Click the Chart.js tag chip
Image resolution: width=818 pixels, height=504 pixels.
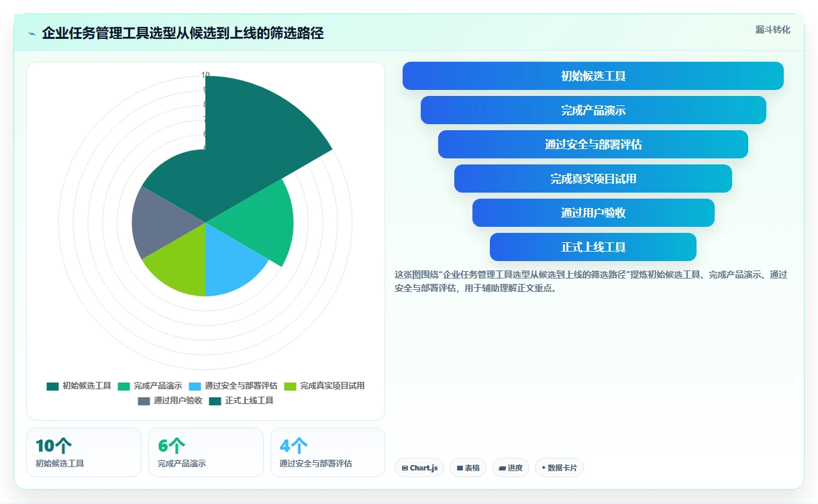[419, 468]
